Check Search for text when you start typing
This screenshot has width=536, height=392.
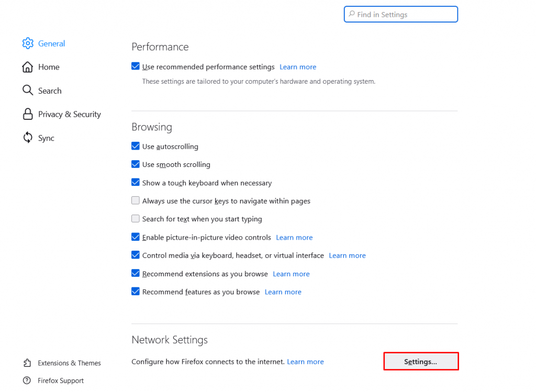click(136, 219)
